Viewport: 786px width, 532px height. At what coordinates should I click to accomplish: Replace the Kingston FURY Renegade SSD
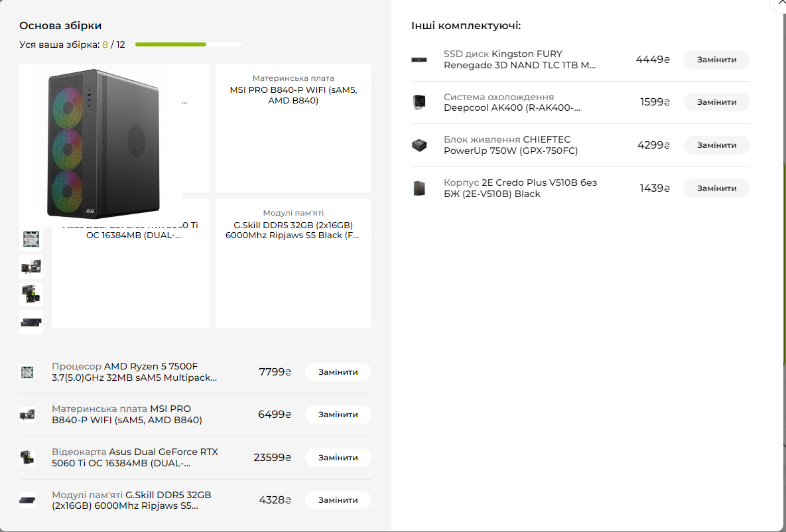[x=717, y=60]
